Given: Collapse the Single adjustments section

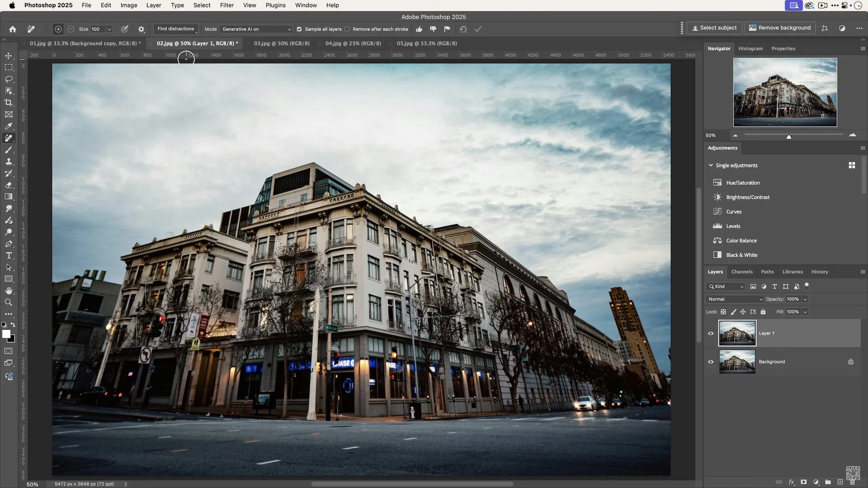Looking at the screenshot, I should click(711, 165).
